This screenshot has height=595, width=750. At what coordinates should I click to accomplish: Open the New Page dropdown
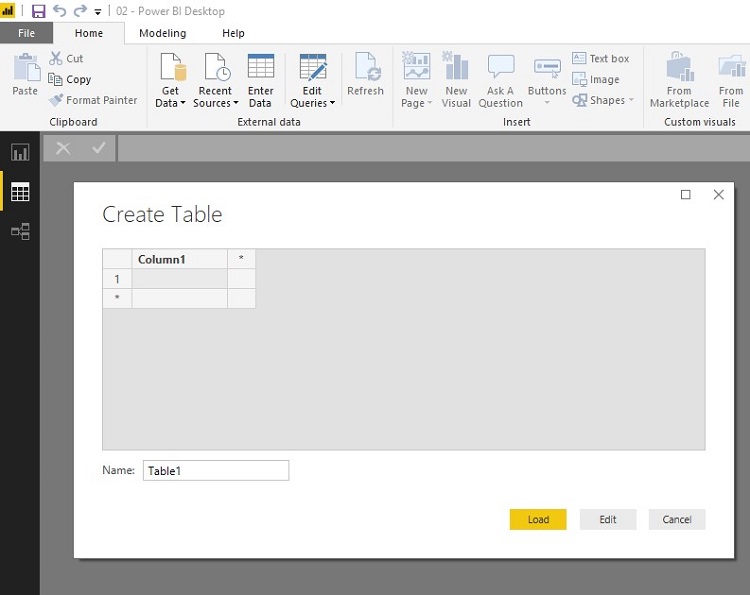[417, 80]
